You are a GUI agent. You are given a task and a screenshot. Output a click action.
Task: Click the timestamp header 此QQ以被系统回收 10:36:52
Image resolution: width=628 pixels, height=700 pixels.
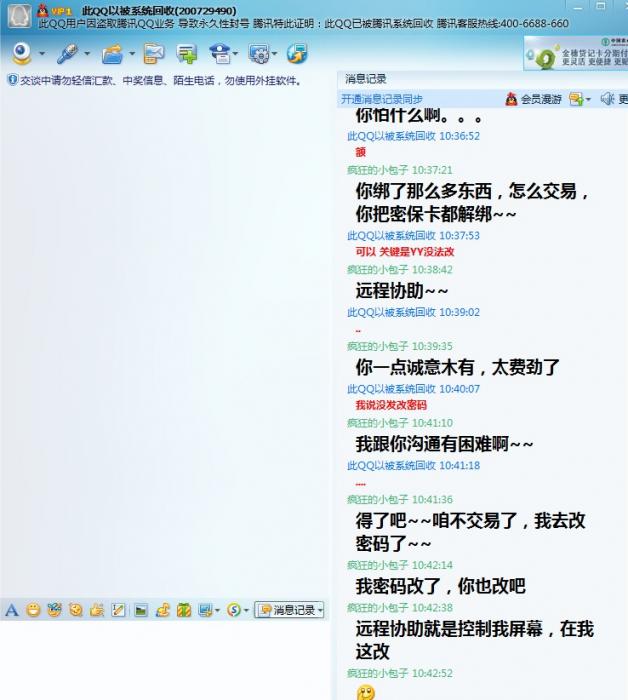(x=413, y=136)
